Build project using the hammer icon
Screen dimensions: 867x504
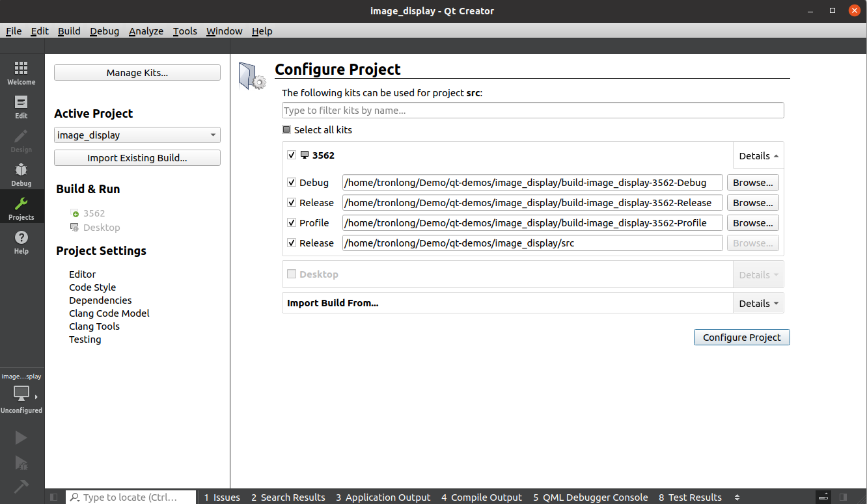point(21,486)
